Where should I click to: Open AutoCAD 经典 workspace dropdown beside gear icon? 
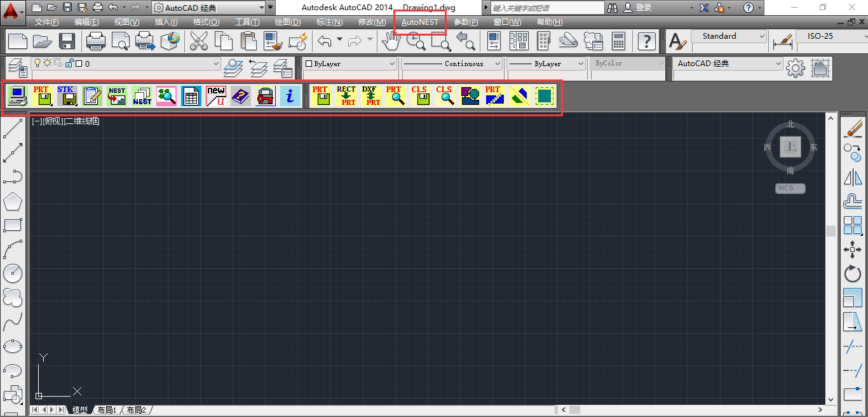728,64
